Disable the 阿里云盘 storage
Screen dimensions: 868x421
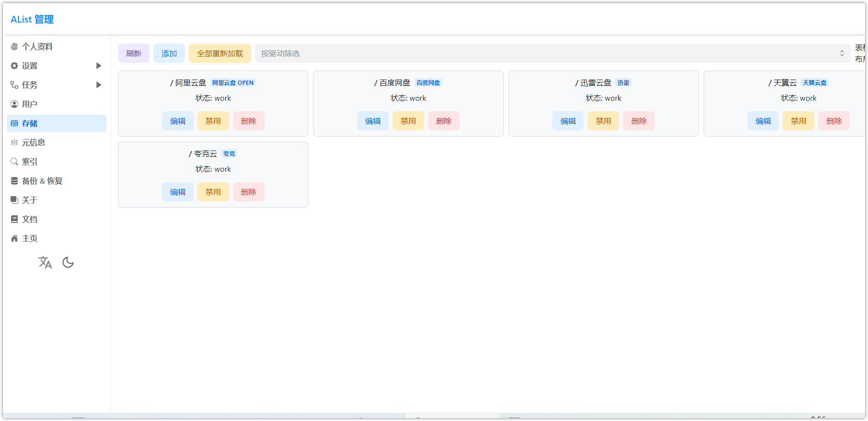pyautogui.click(x=213, y=121)
